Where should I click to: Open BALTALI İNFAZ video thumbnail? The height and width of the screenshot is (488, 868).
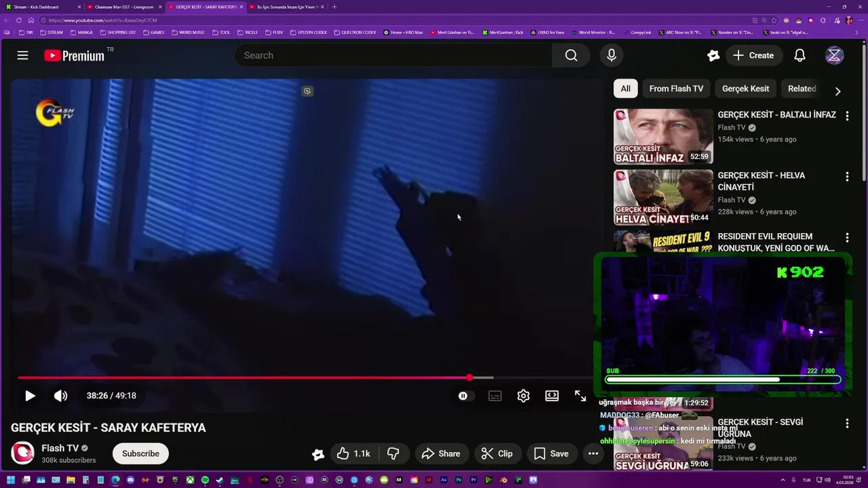pos(663,136)
